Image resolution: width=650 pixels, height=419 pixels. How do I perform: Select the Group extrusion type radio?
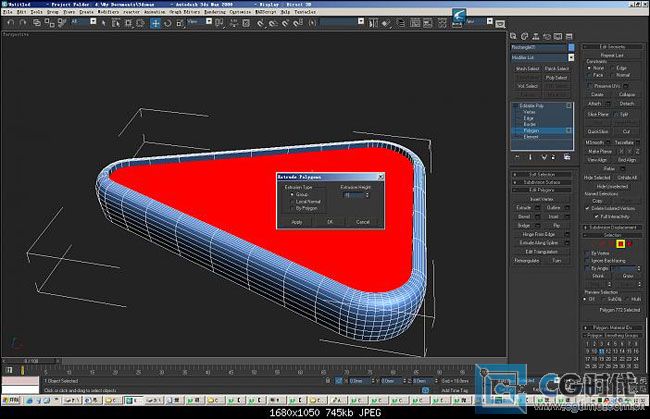click(292, 194)
